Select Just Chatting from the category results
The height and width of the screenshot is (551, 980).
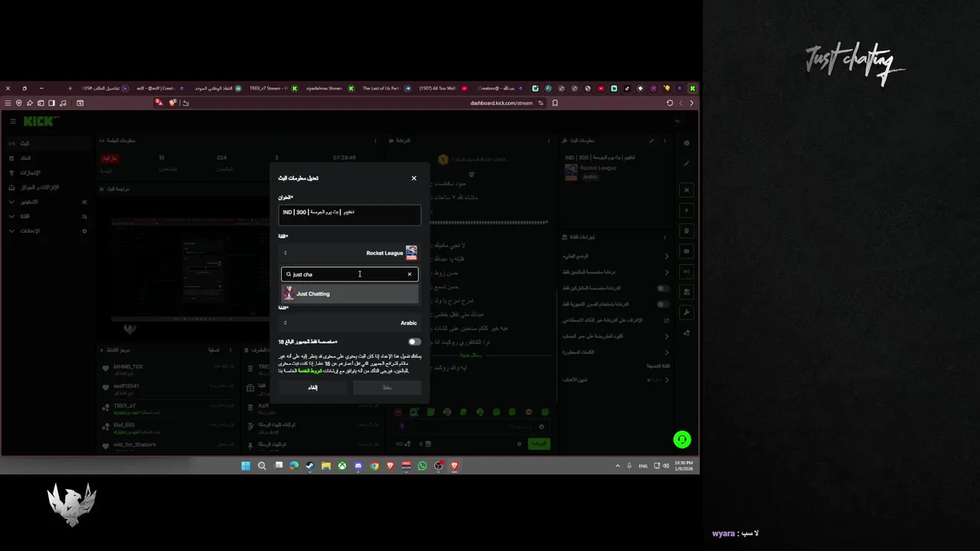tap(350, 294)
